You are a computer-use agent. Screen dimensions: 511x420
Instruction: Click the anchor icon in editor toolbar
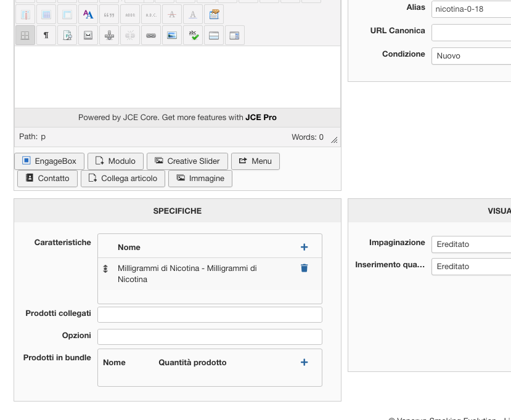(x=109, y=36)
